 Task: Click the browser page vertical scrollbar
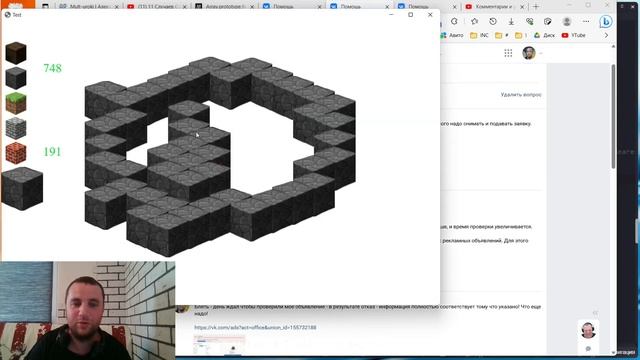613,116
